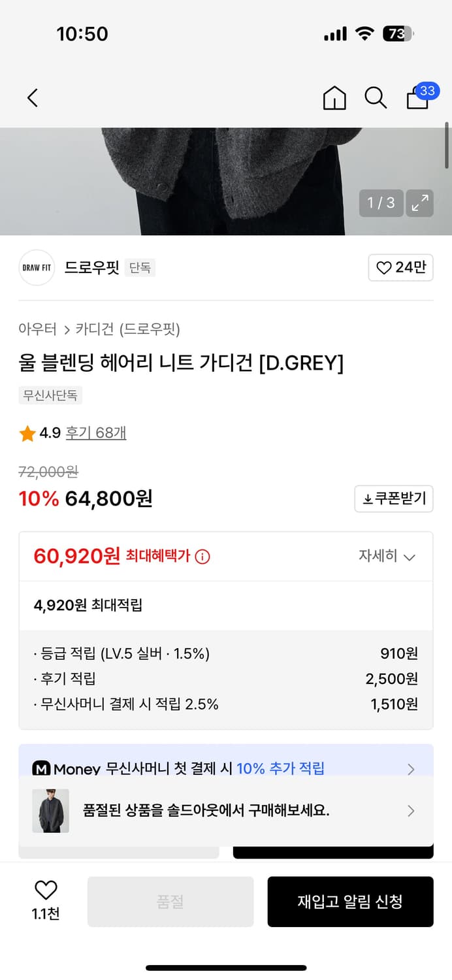Image resolution: width=452 pixels, height=980 pixels.
Task: Expand product image to fullscreen
Action: 419,203
